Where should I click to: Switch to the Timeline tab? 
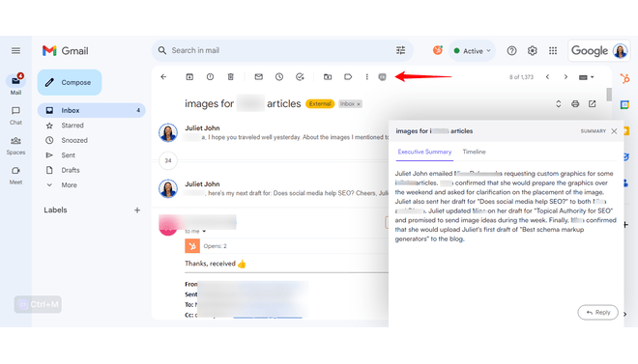pyautogui.click(x=474, y=152)
